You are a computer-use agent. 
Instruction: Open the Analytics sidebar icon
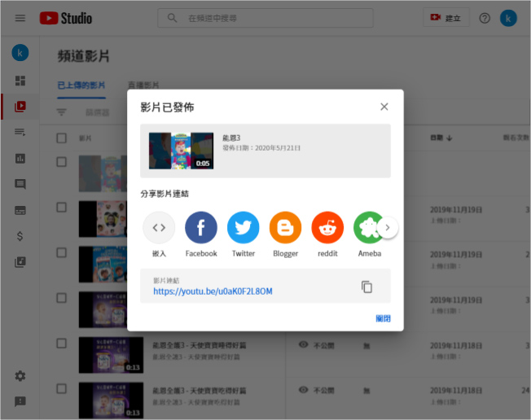[20, 158]
